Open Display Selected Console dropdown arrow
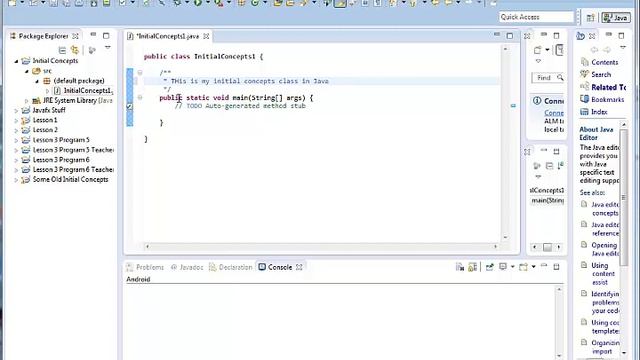Screen dimensions: 640x360 [512, 267]
